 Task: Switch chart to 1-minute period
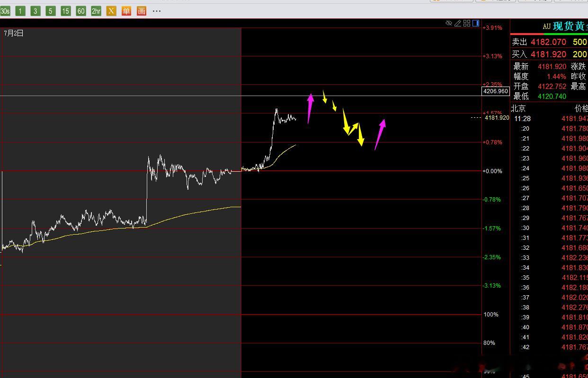click(x=20, y=11)
